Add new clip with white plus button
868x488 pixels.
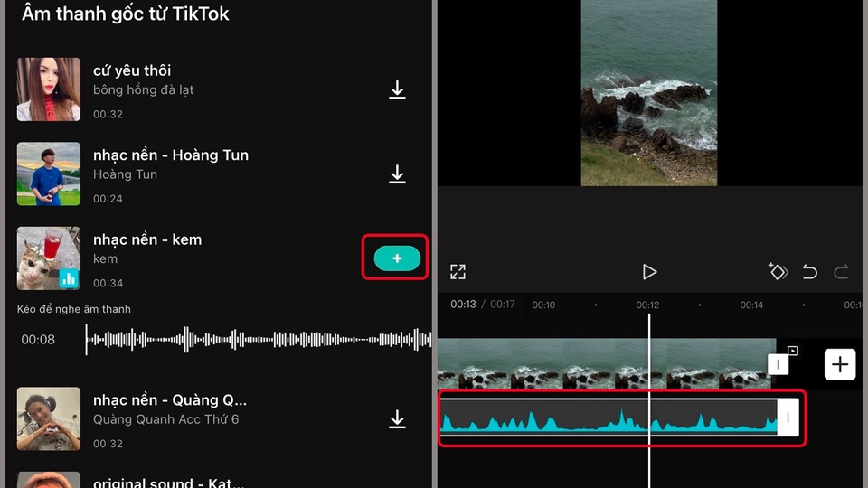(x=840, y=364)
